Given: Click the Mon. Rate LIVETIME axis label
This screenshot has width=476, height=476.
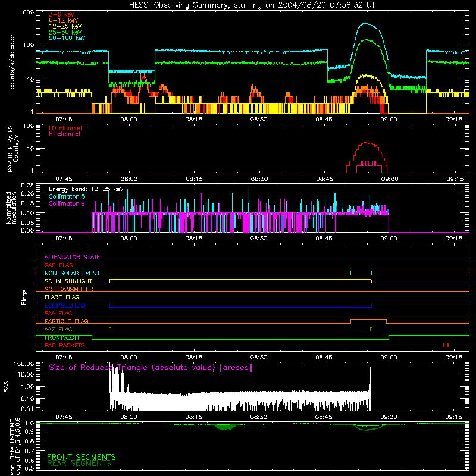Looking at the screenshot, I should pos(15,447).
